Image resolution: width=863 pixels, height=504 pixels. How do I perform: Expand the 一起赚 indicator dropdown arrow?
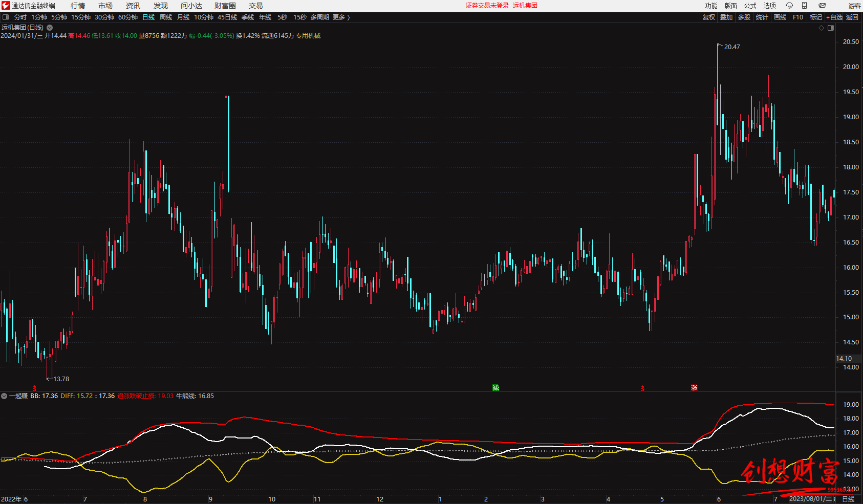coord(4,396)
